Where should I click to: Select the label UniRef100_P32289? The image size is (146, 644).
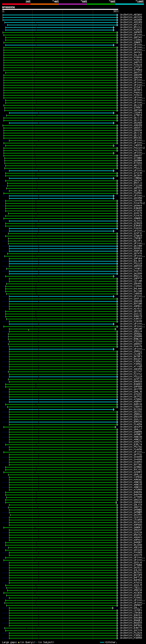click(x=131, y=342)
